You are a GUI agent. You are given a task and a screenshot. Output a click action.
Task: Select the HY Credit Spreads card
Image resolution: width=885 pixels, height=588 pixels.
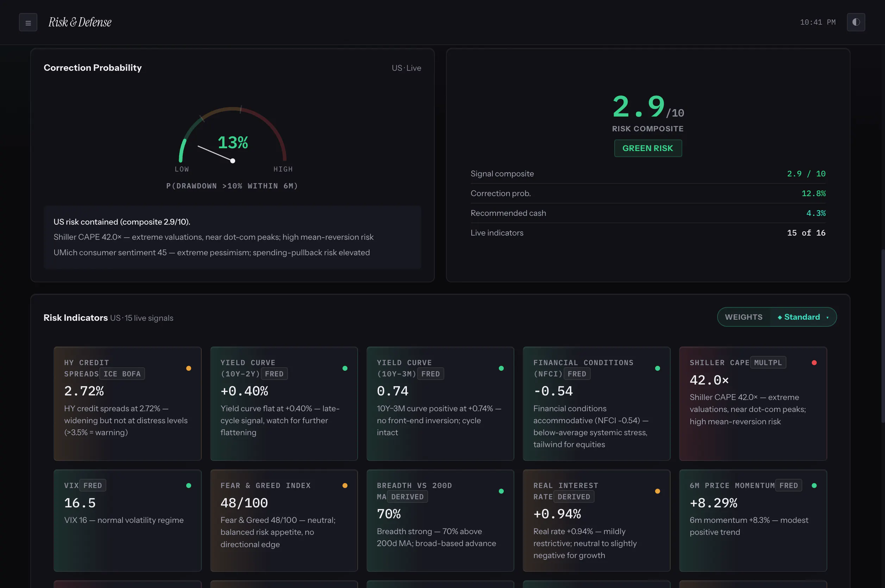click(x=127, y=404)
